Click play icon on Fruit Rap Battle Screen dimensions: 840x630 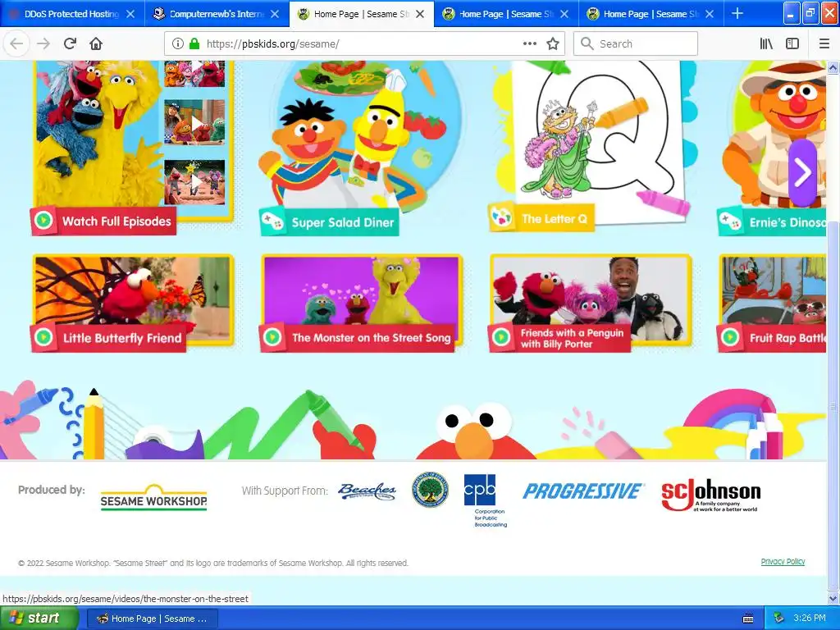click(729, 337)
